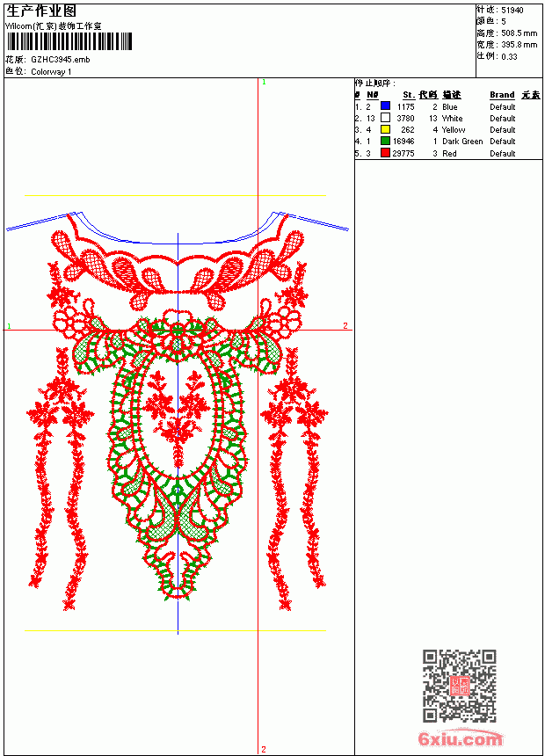Click the Blue description text

(x=449, y=107)
